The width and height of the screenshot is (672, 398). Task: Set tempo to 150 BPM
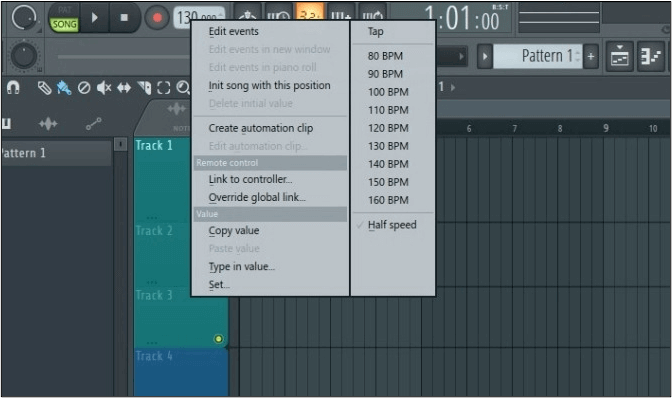point(388,182)
